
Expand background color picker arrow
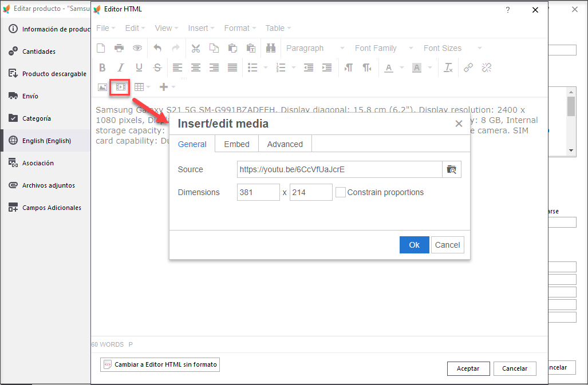coord(430,68)
